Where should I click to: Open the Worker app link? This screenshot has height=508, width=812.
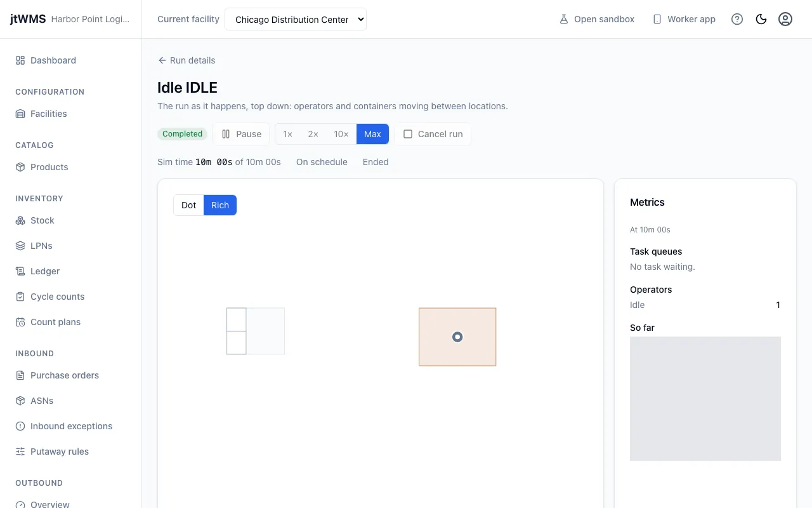684,19
